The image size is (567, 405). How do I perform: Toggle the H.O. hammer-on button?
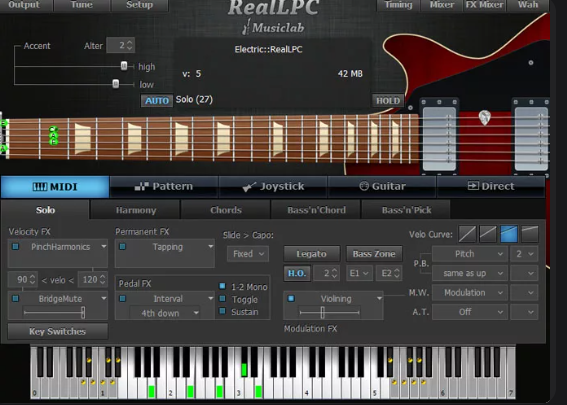pyautogui.click(x=297, y=273)
